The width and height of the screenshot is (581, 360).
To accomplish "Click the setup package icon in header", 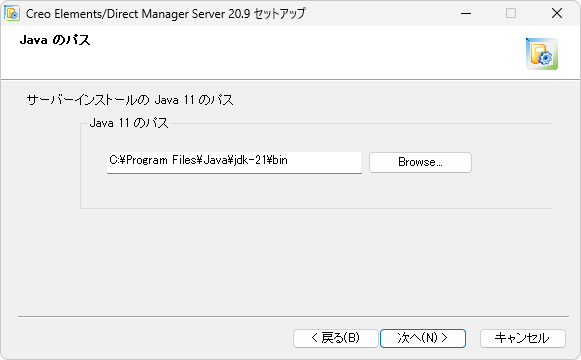I will pyautogui.click(x=542, y=54).
